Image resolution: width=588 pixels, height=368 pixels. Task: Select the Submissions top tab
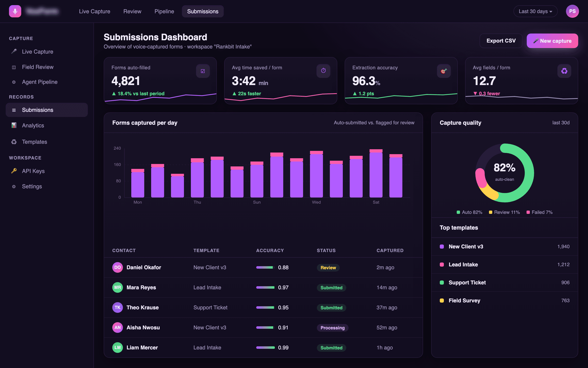coord(203,11)
